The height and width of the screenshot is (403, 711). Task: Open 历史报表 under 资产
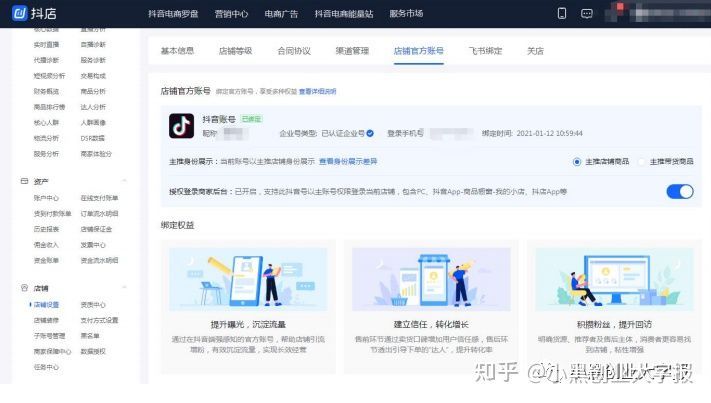coord(46,229)
